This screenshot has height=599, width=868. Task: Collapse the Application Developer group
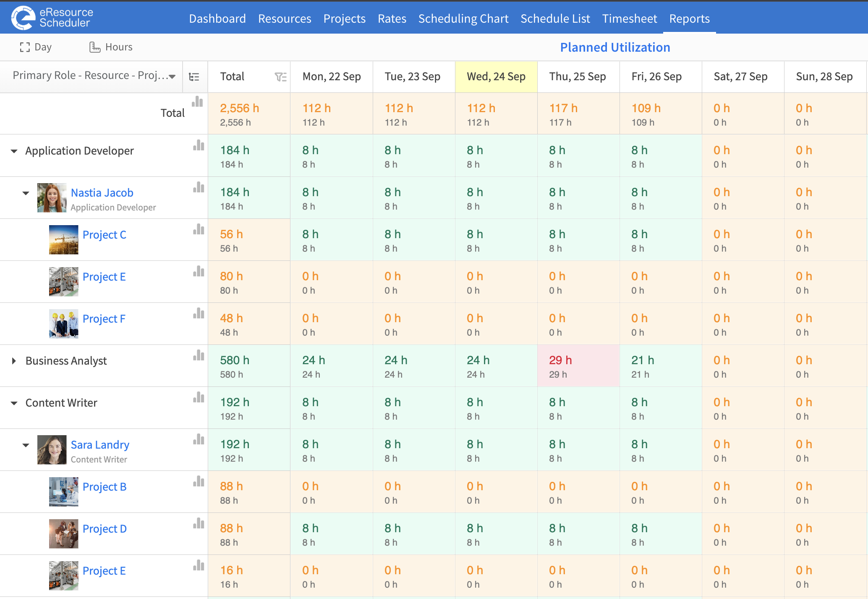14,151
